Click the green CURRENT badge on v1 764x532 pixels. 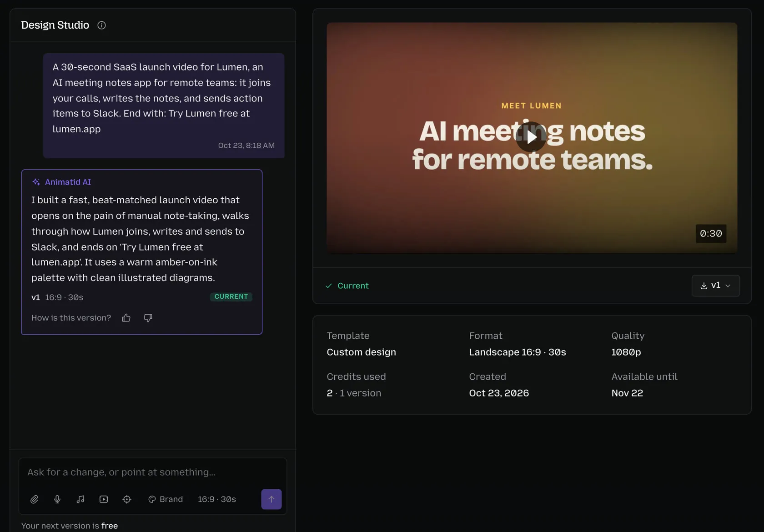(x=231, y=296)
